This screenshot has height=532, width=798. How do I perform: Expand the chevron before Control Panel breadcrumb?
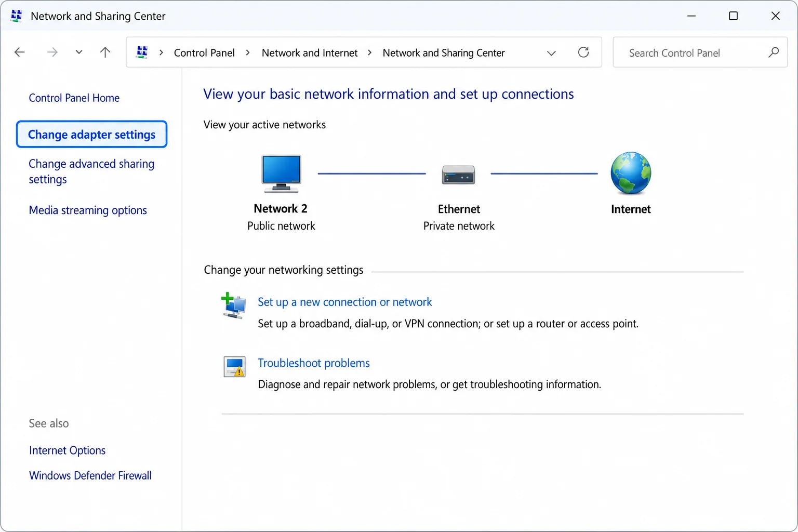click(162, 52)
